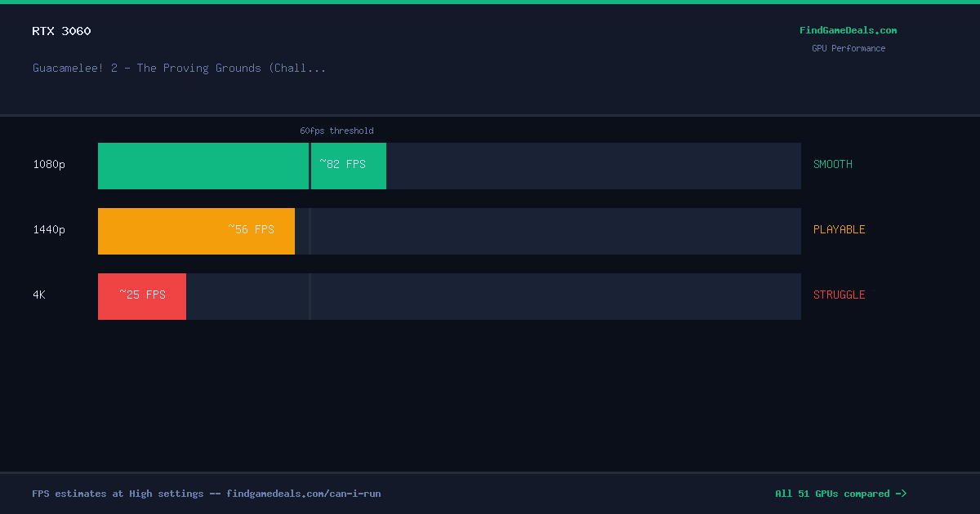Click the red 4K performance bar
Screen dimensions: 980x514
click(142, 296)
